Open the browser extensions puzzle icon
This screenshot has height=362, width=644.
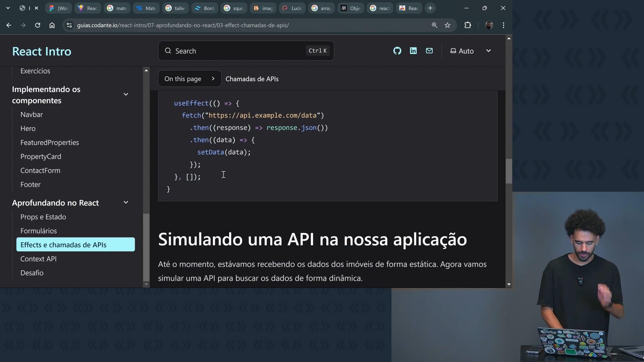[468, 25]
